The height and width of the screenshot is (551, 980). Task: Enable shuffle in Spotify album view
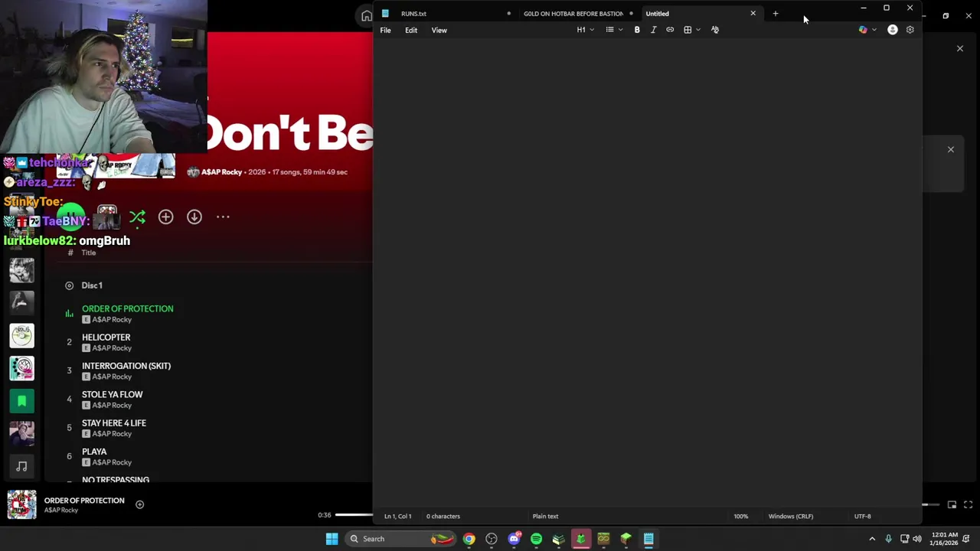point(137,217)
